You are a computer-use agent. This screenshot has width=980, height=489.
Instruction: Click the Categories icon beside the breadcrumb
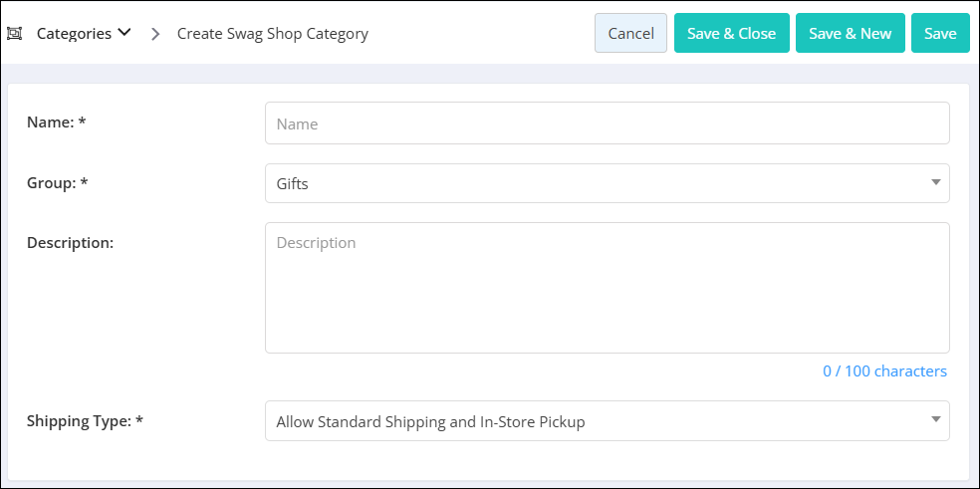point(14,33)
